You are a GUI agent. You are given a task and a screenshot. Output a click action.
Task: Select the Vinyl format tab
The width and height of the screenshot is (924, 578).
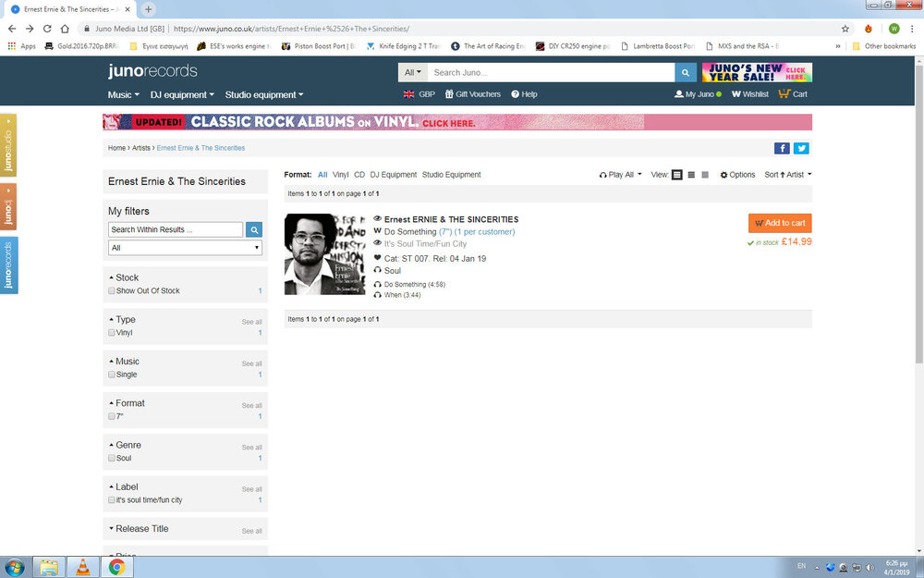[341, 175]
